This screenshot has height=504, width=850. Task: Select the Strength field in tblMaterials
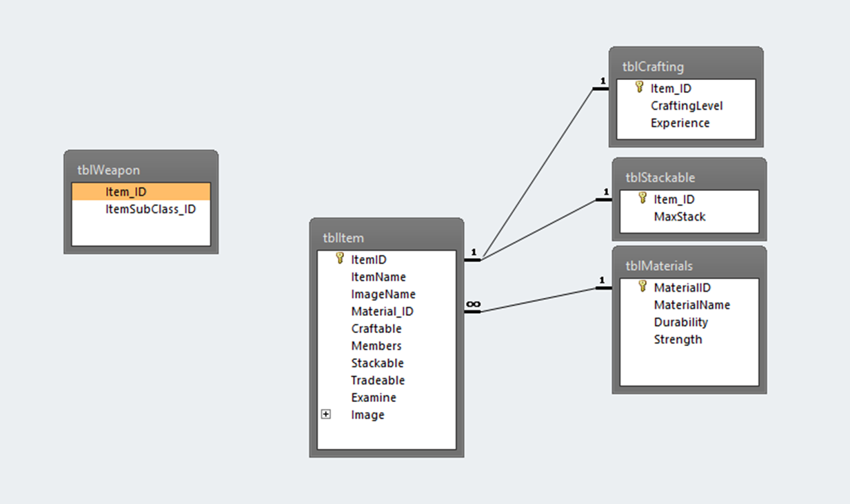pos(678,339)
